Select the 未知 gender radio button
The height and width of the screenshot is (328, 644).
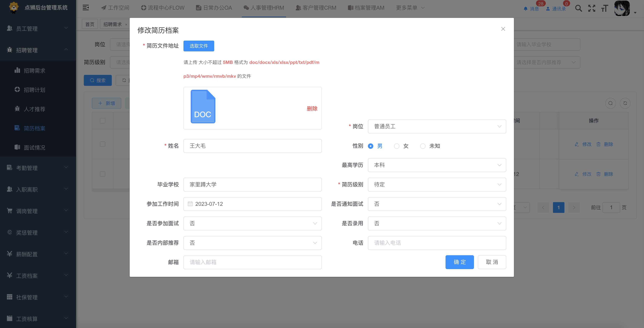tap(423, 146)
